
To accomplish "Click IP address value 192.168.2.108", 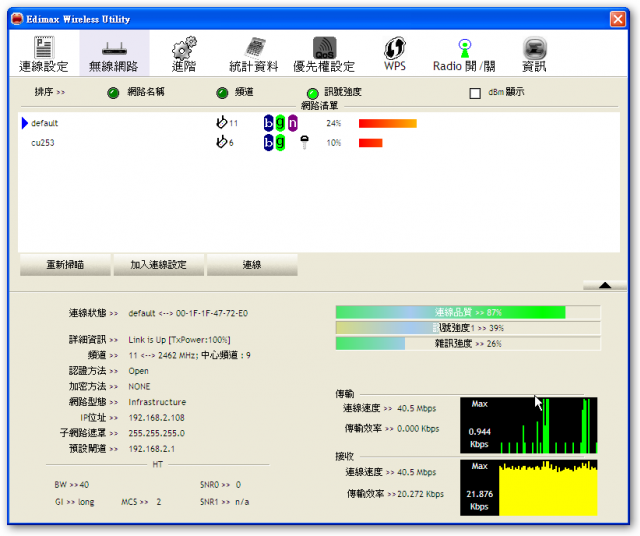I will [x=156, y=418].
